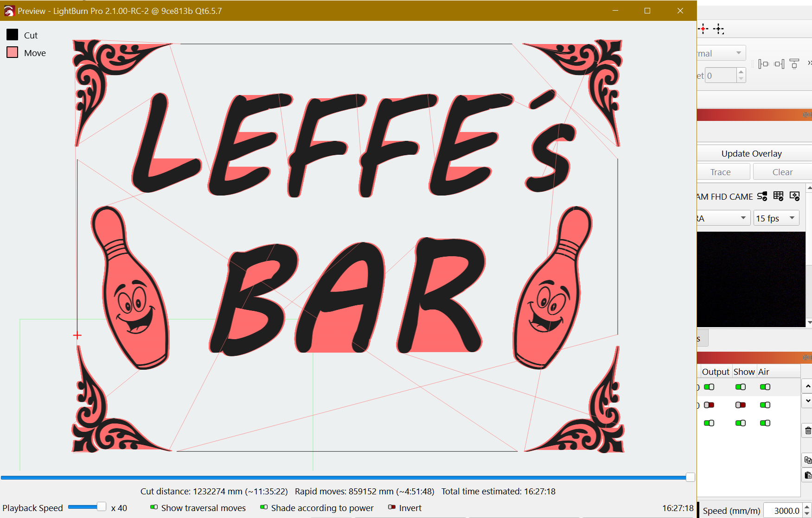
Task: Click the move-layer-down arrow button
Action: 807,401
